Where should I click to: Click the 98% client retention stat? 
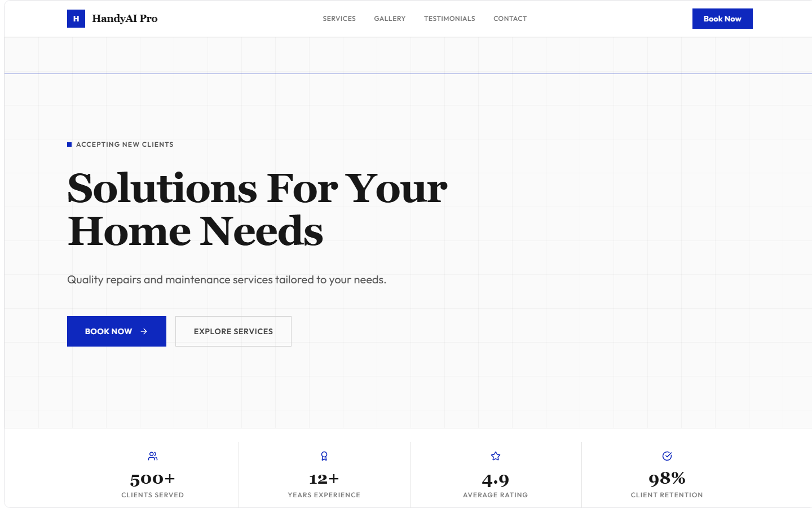(667, 479)
